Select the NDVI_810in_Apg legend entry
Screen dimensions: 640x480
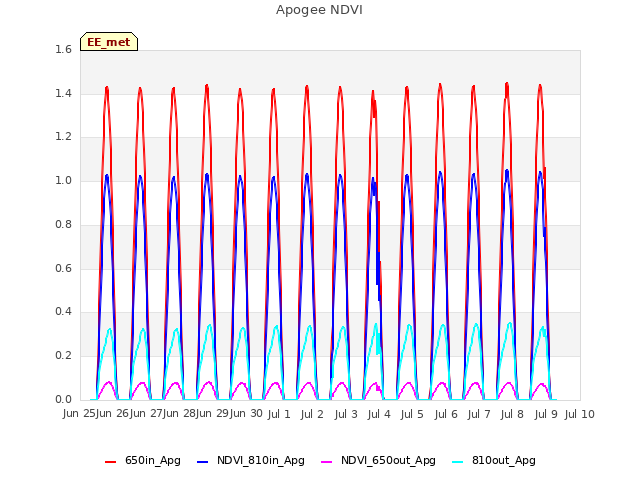coord(251,460)
